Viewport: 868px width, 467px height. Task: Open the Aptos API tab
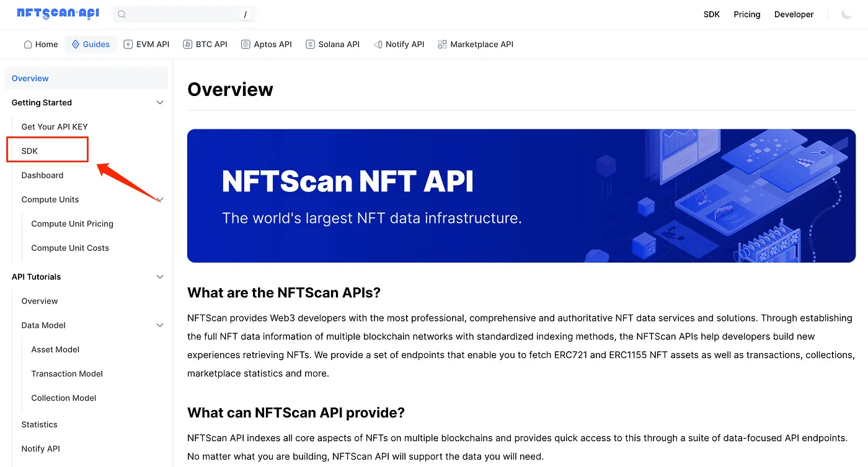pyautogui.click(x=267, y=45)
